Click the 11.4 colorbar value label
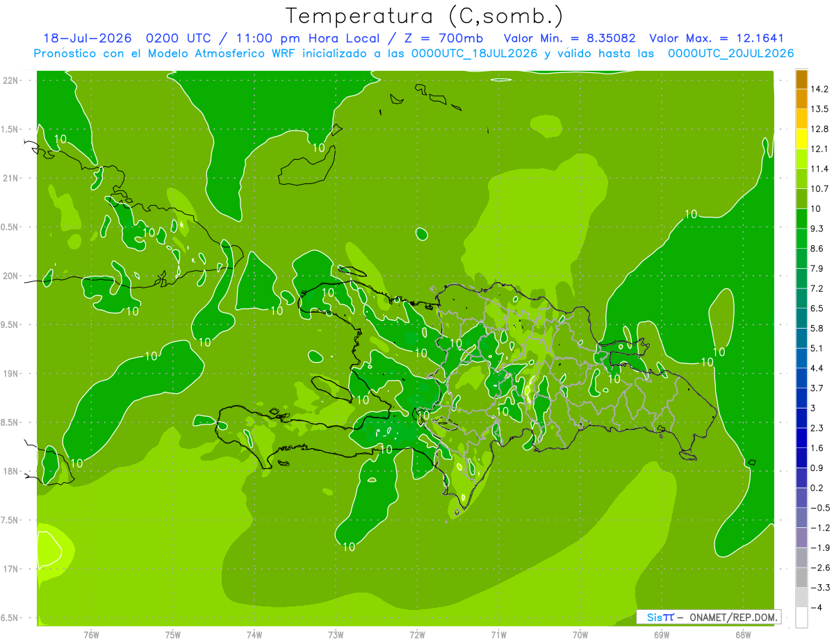834x644 pixels. (819, 169)
